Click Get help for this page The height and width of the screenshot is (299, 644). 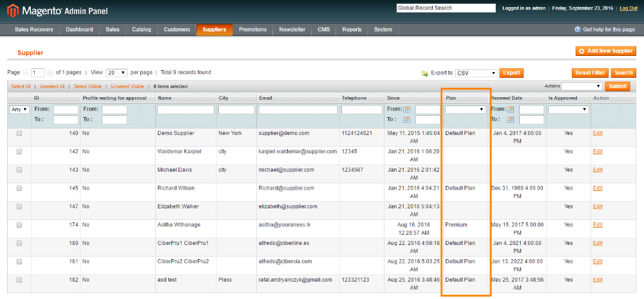pos(609,30)
